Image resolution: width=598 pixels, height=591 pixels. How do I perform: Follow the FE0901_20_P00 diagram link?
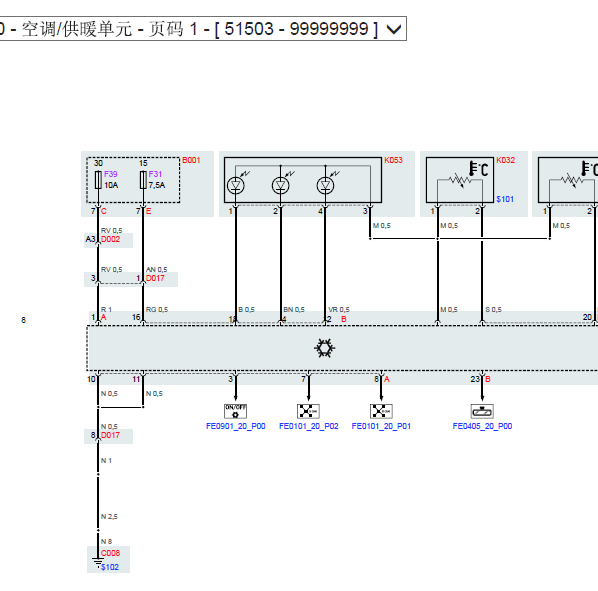point(236,426)
